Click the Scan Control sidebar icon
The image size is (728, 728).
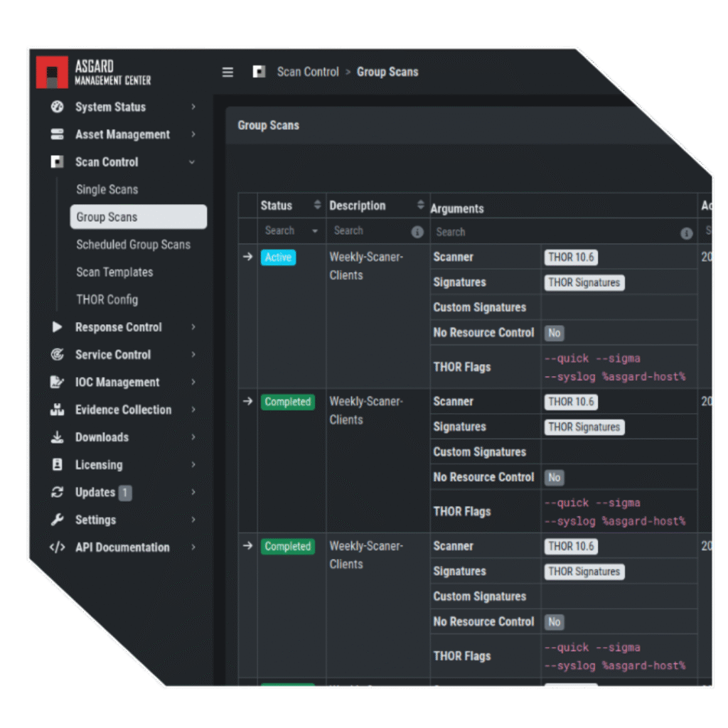(x=57, y=161)
